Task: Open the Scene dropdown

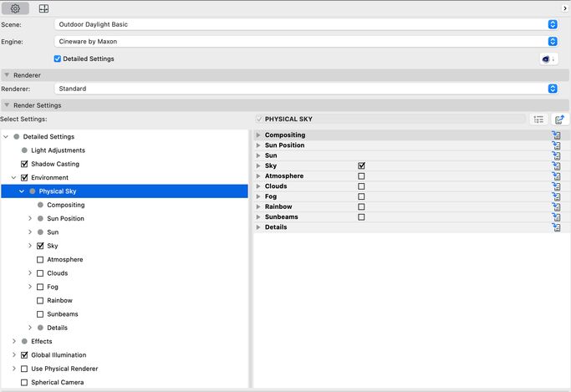Action: point(306,24)
